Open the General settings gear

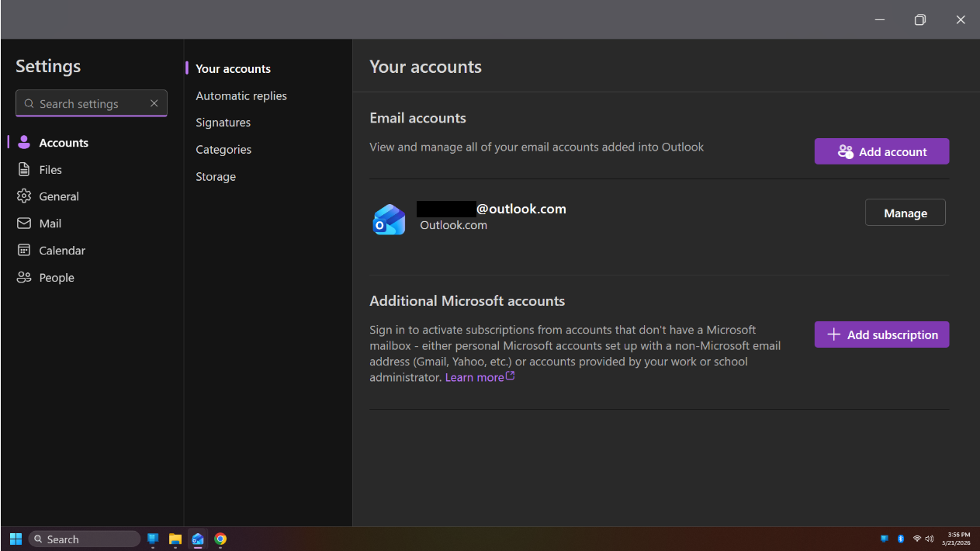pyautogui.click(x=24, y=196)
